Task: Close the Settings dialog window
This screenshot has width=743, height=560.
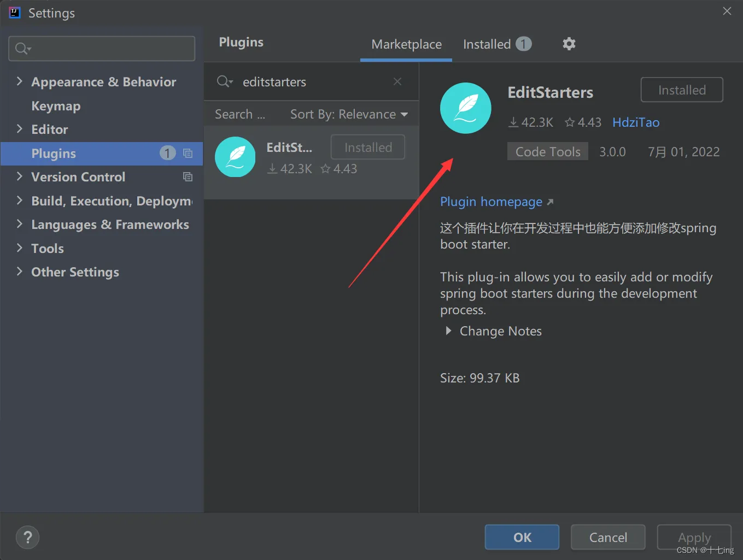Action: 727,11
